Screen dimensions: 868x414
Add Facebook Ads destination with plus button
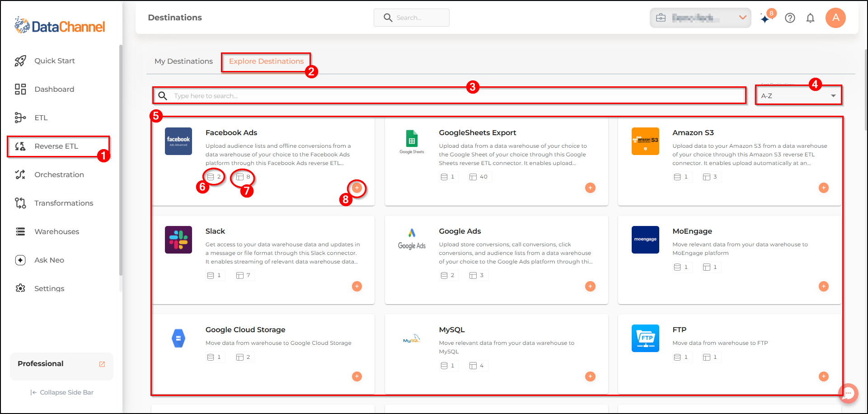point(357,188)
